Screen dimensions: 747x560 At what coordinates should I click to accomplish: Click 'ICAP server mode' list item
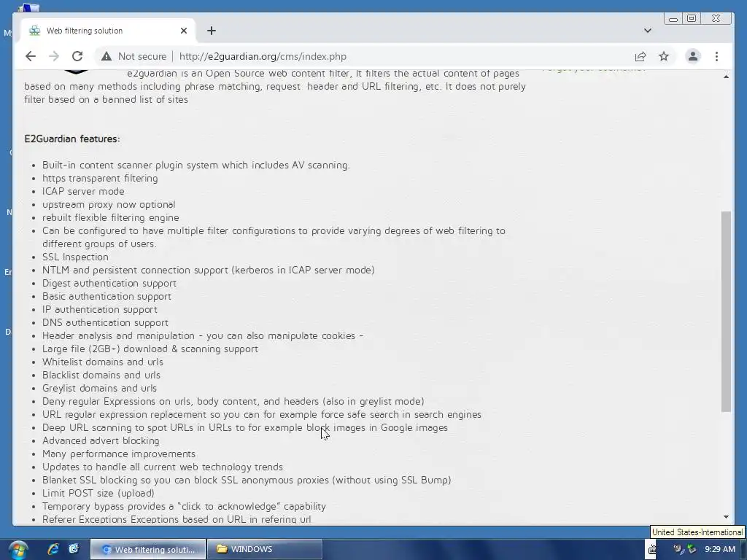click(x=83, y=191)
